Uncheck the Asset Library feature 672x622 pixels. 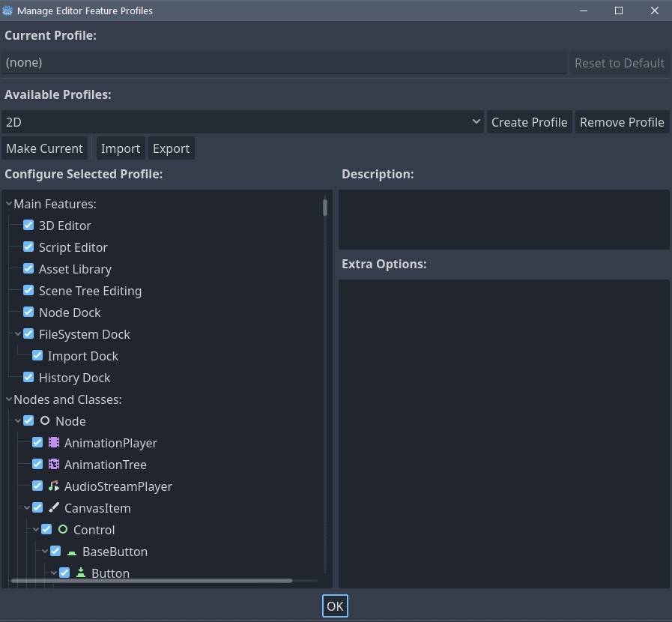point(28,269)
